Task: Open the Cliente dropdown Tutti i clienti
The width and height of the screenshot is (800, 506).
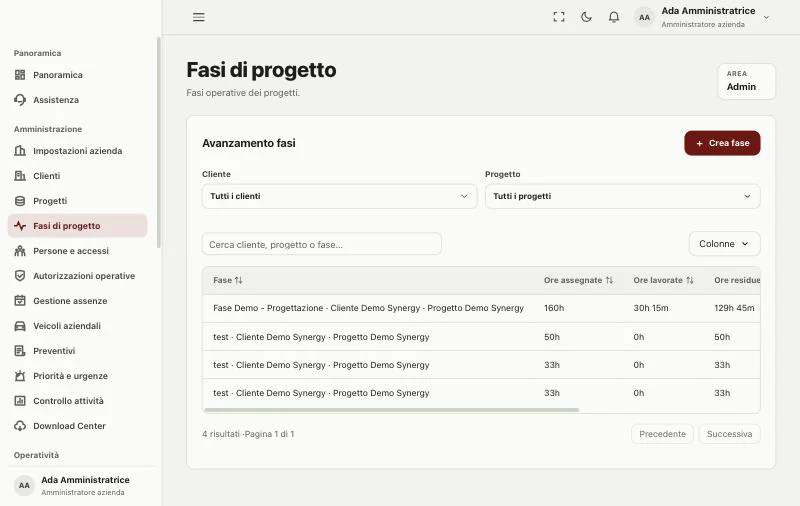Action: pyautogui.click(x=339, y=196)
